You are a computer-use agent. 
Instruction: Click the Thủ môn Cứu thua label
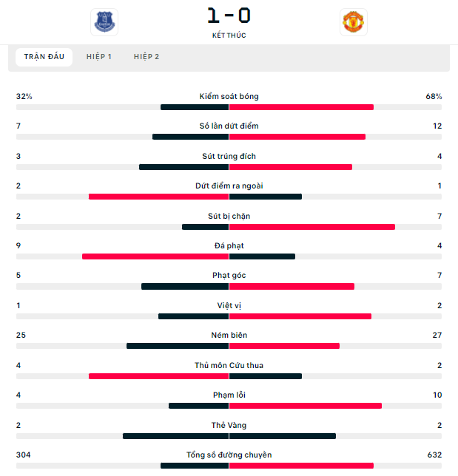coord(229,365)
